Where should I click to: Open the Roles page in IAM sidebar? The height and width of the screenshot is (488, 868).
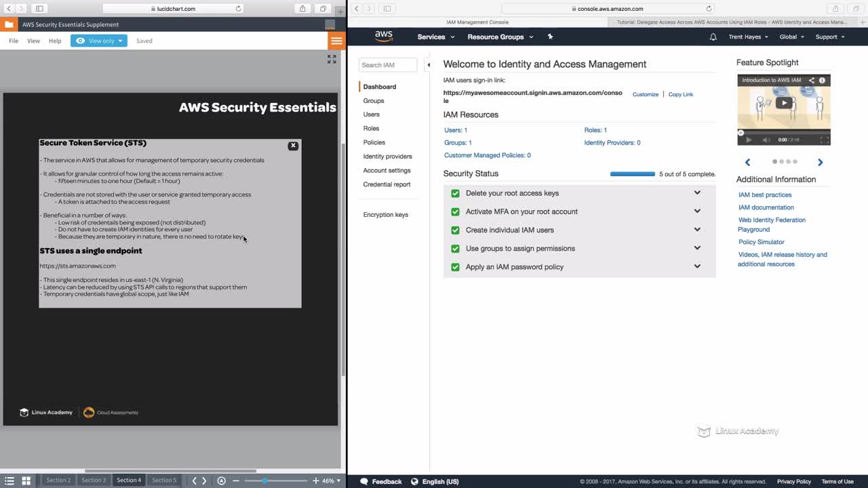(371, 128)
